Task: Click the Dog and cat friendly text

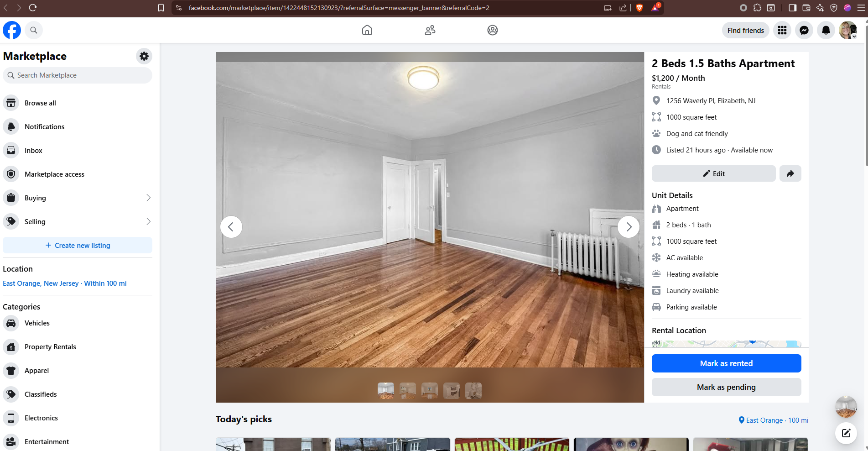Action: [x=697, y=134]
